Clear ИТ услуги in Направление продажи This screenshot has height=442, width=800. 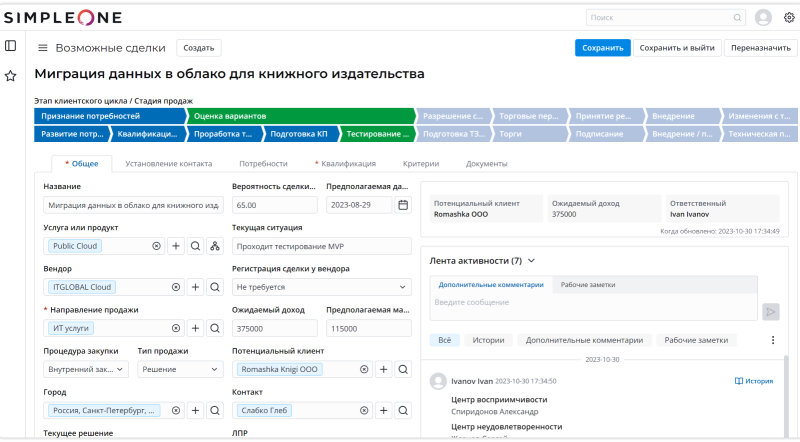point(176,328)
